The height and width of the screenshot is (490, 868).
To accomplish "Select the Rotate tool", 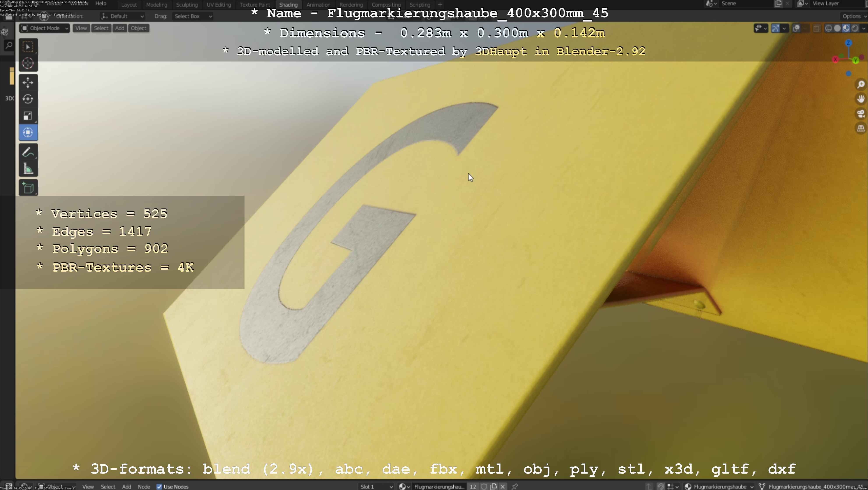I will pyautogui.click(x=28, y=99).
